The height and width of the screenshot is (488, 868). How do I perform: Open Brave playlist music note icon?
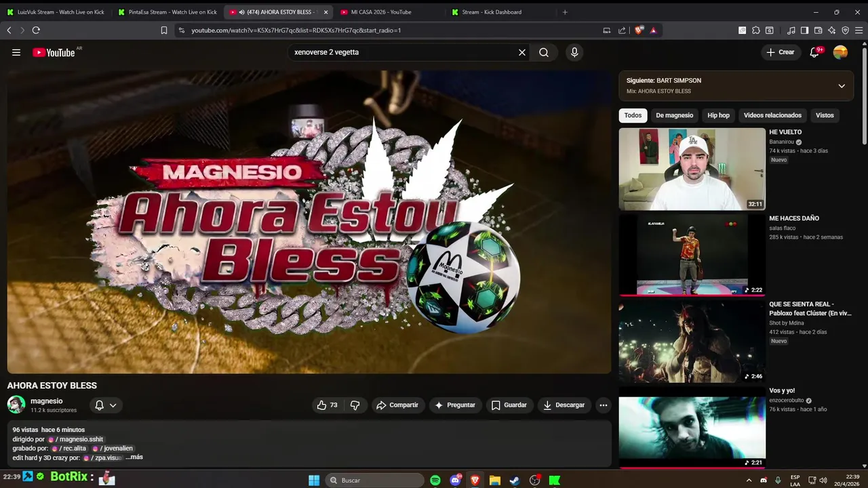coord(791,30)
